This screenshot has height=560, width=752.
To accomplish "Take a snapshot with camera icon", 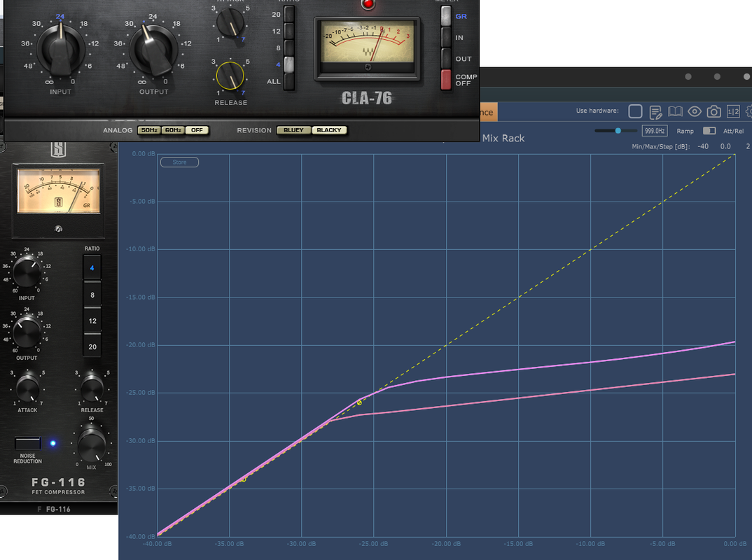I will pos(713,112).
